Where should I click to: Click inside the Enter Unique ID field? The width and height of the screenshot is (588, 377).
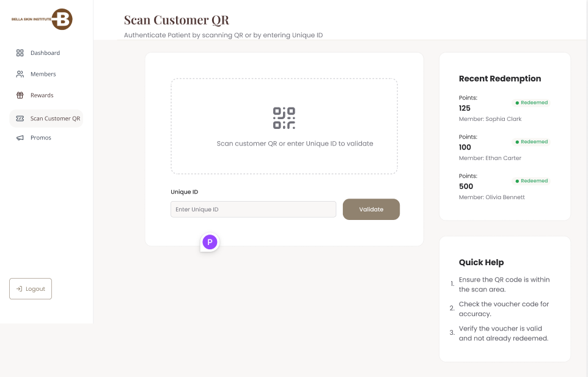click(x=253, y=209)
